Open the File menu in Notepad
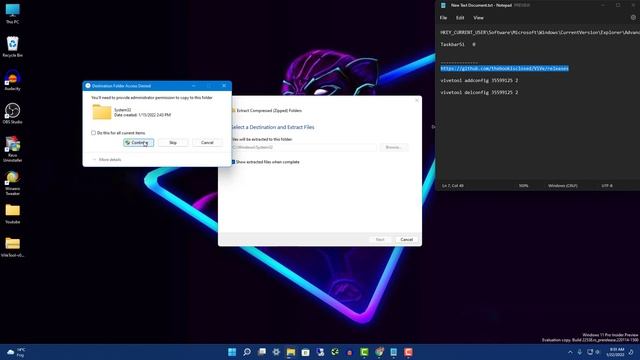The image size is (640, 360). click(x=443, y=18)
